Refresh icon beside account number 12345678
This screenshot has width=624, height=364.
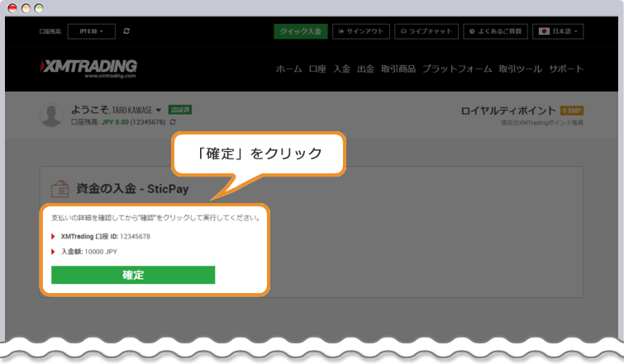(173, 122)
